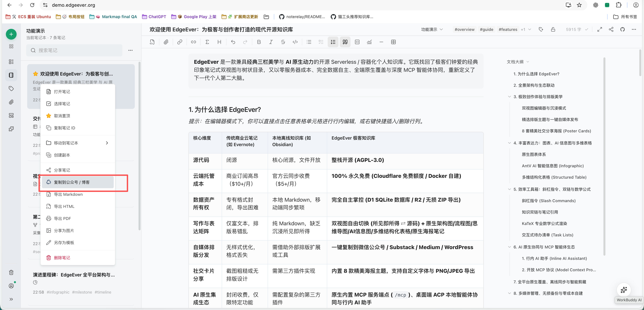Open the WorkBuddy AI floating button
This screenshot has width=644, height=310.
[x=624, y=290]
